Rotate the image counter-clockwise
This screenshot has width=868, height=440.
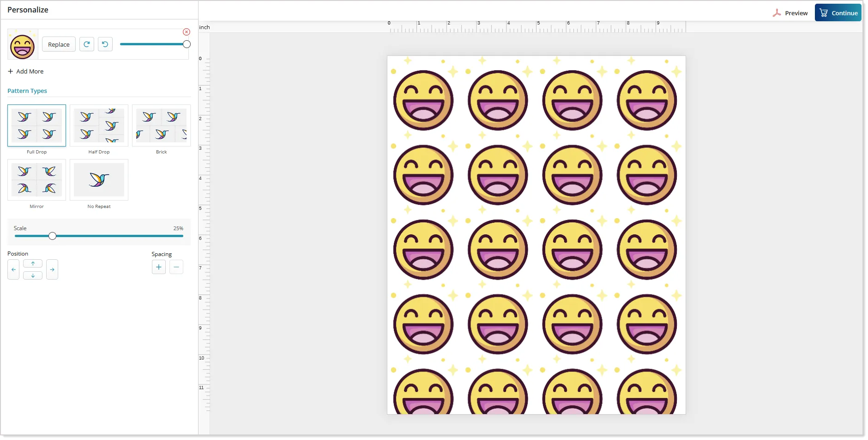[x=105, y=44]
